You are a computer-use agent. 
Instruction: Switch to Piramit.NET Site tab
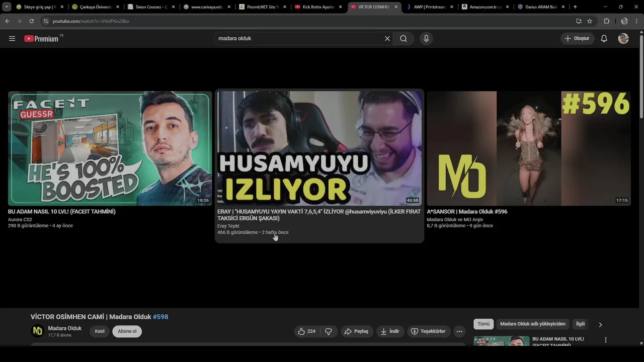(262, 7)
